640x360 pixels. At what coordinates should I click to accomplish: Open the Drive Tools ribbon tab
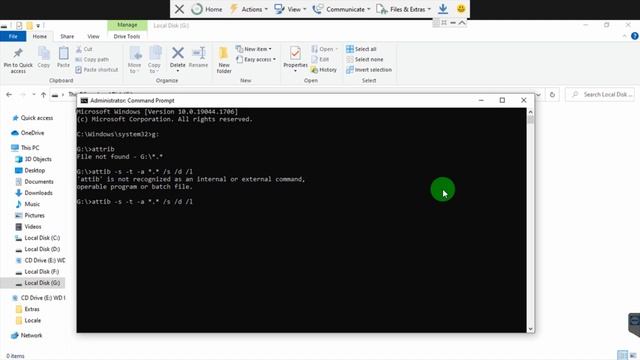click(x=127, y=36)
